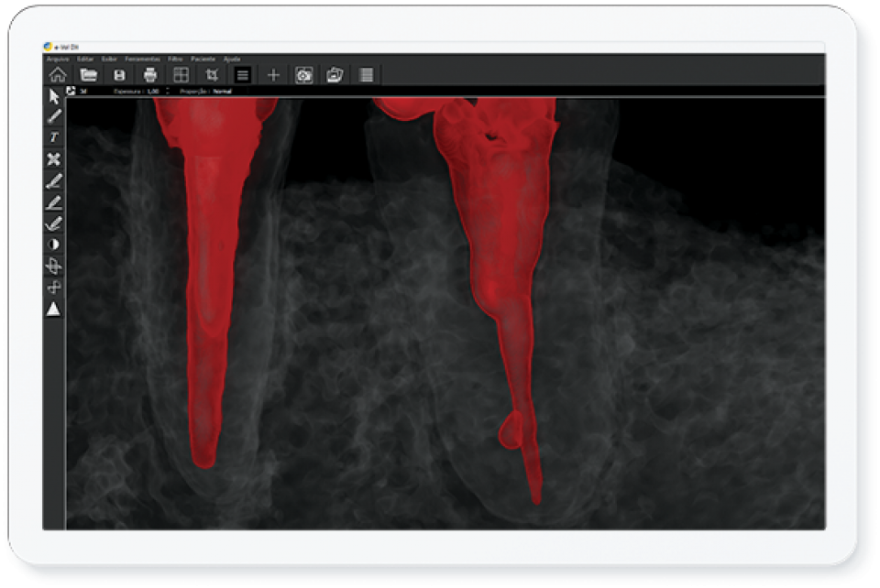This screenshot has width=880, height=588.
Task: Select the contrast half-circle tool
Action: click(x=54, y=245)
